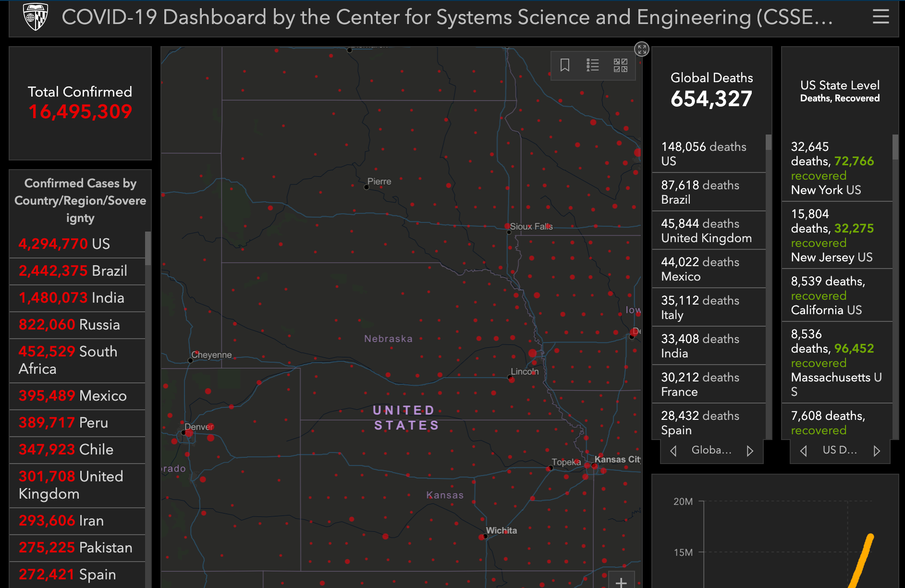Expand the map to full screen
This screenshot has height=588, width=905.
[x=642, y=49]
